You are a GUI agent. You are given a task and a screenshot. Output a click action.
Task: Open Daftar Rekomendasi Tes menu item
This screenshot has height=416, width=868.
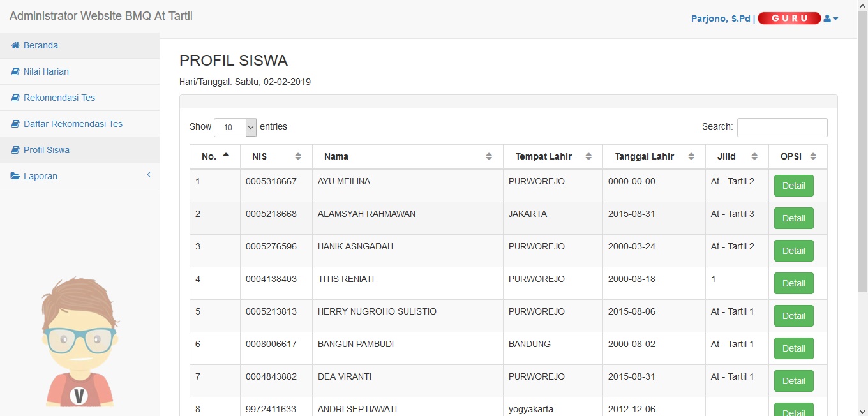click(x=80, y=124)
